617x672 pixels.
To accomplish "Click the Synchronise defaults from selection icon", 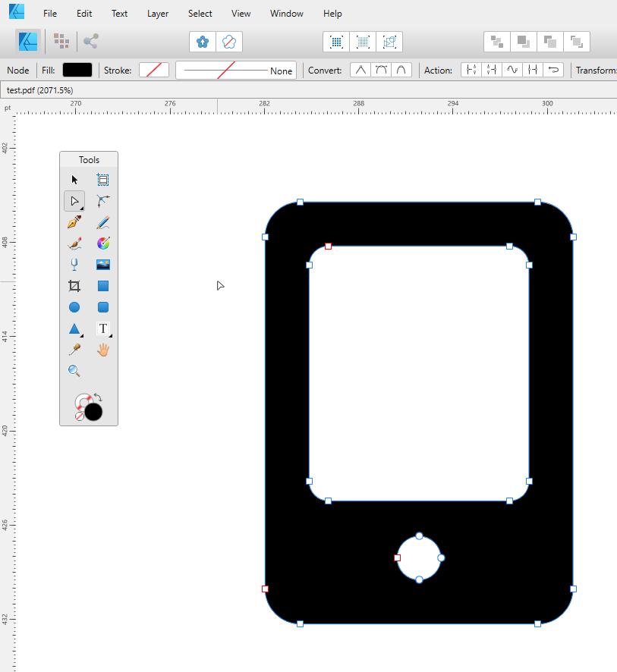I will 203,42.
